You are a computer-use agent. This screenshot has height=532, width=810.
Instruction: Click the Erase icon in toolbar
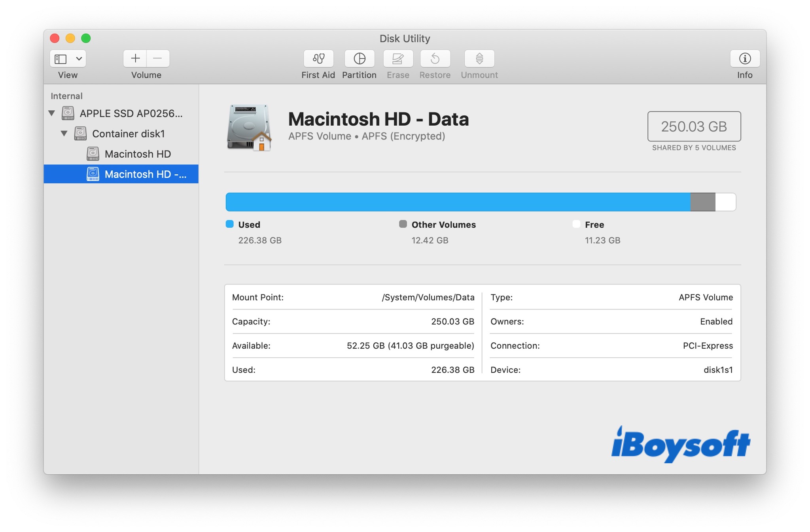click(x=397, y=58)
